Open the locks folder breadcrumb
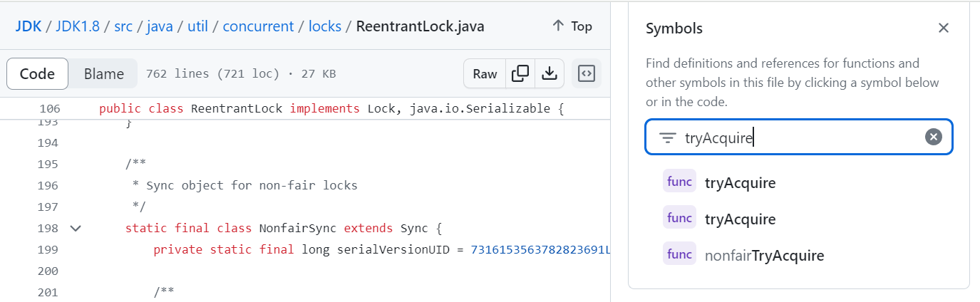This screenshot has height=302, width=980. pos(324,26)
